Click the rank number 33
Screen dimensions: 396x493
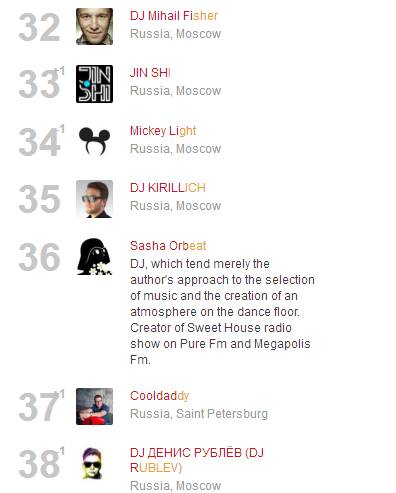coord(39,84)
